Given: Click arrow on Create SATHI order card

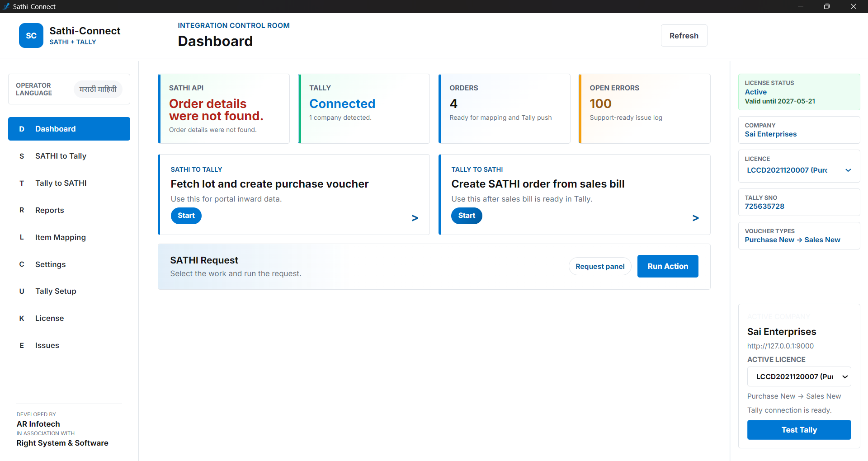Looking at the screenshot, I should [696, 218].
